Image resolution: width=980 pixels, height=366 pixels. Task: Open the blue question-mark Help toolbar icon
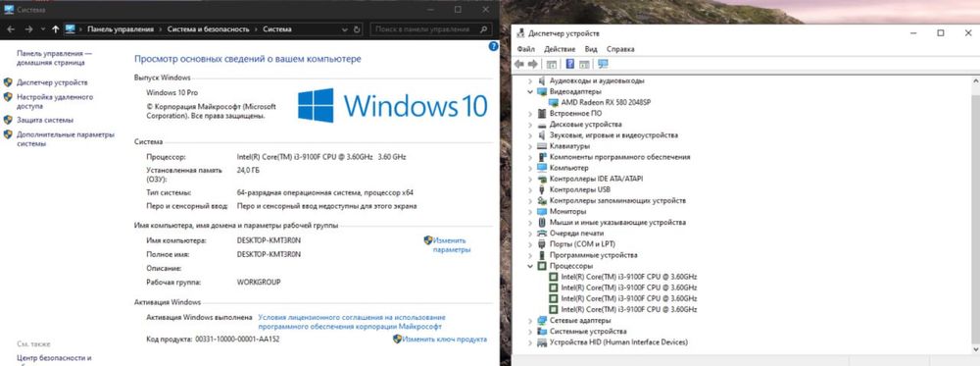570,65
